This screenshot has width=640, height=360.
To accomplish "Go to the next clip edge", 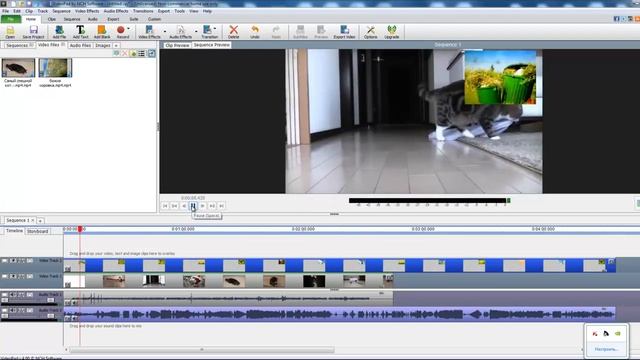I will point(212,206).
